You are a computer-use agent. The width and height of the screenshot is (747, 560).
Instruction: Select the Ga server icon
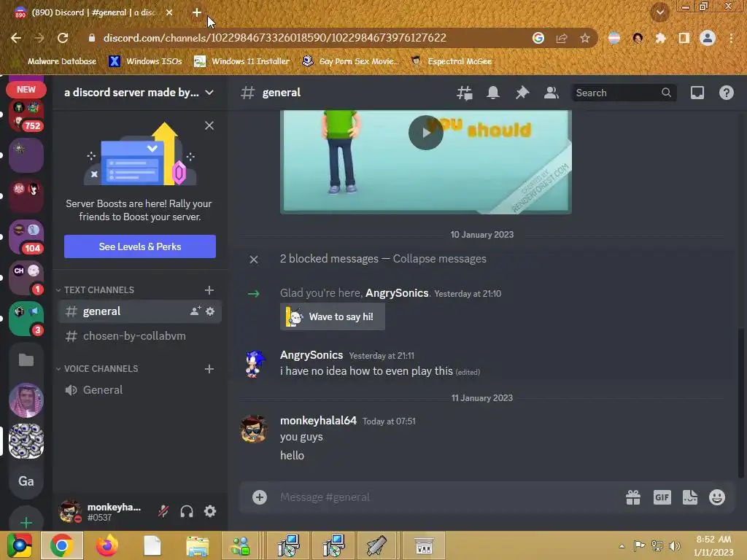(26, 481)
